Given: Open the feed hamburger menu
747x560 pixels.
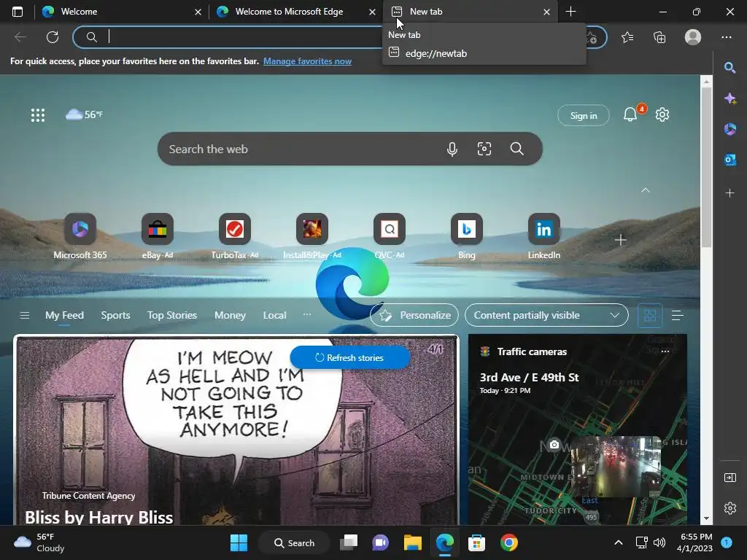Looking at the screenshot, I should (24, 315).
